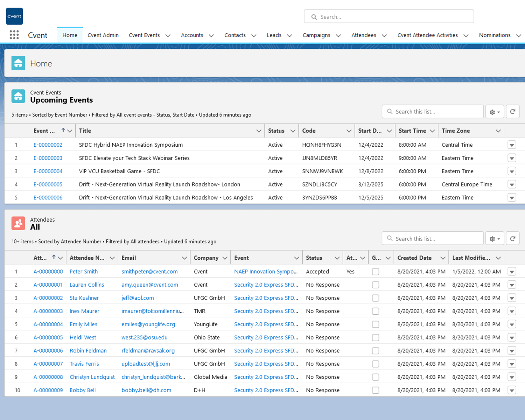This screenshot has height=420, width=525.
Task: Click email link smithpeter@cvent.com
Action: pyautogui.click(x=149, y=272)
